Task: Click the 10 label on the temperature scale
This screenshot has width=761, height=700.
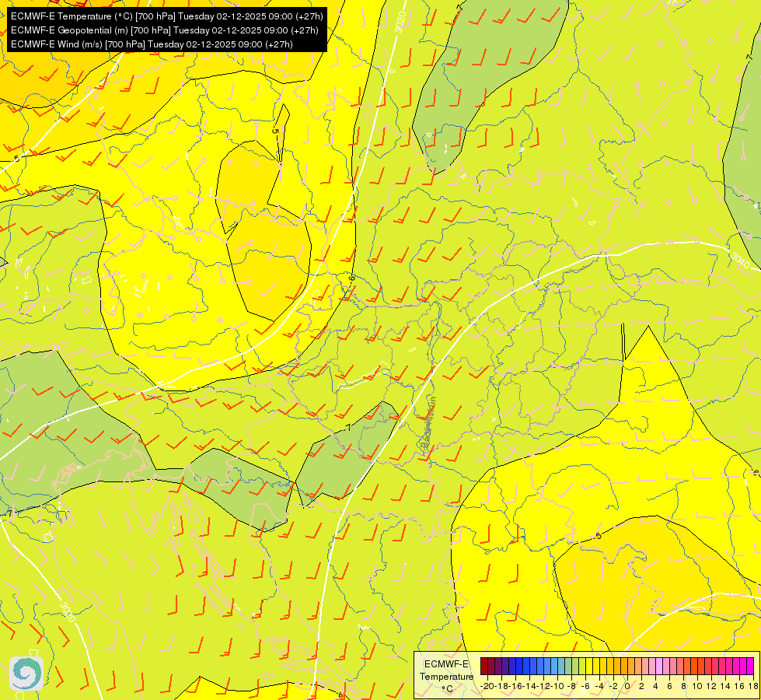Action: (697, 686)
